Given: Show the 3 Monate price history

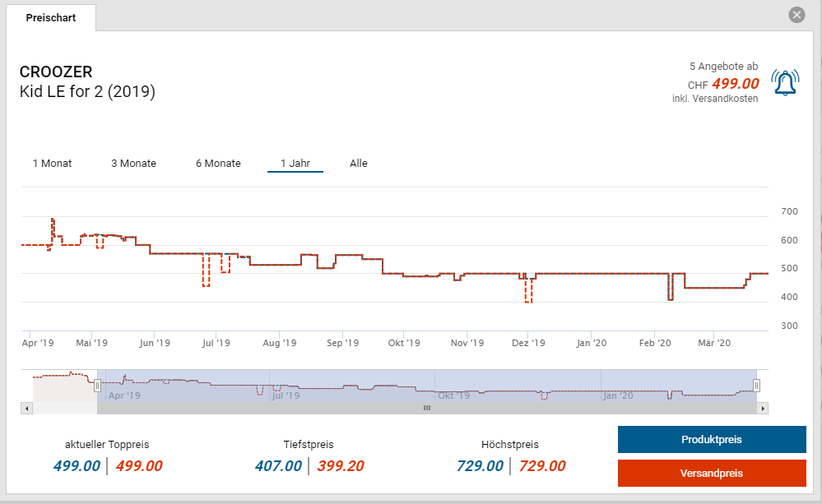Looking at the screenshot, I should pyautogui.click(x=133, y=164).
